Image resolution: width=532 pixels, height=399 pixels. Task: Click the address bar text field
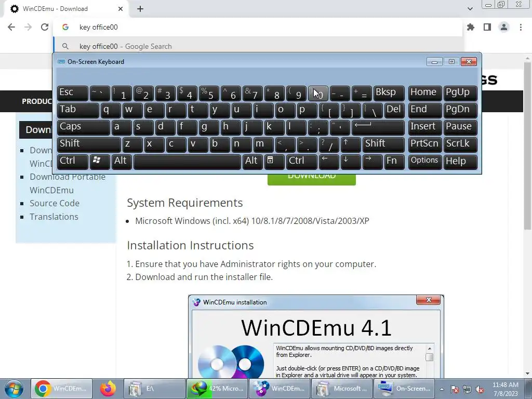coord(258,27)
